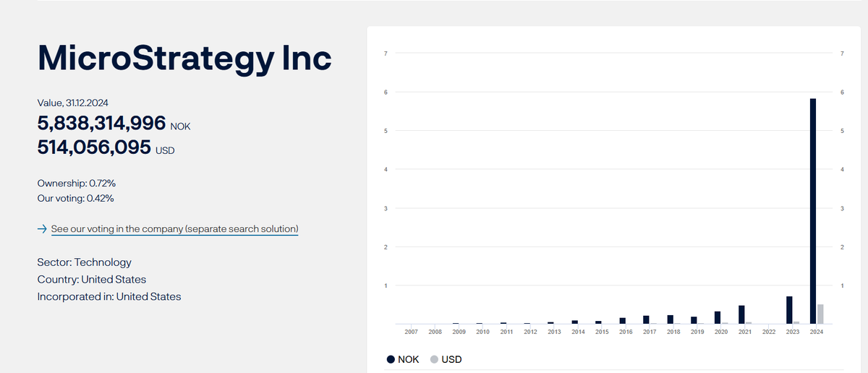Click the 2022 x-axis label
Viewport: 868px width, 373px height.
click(x=769, y=332)
